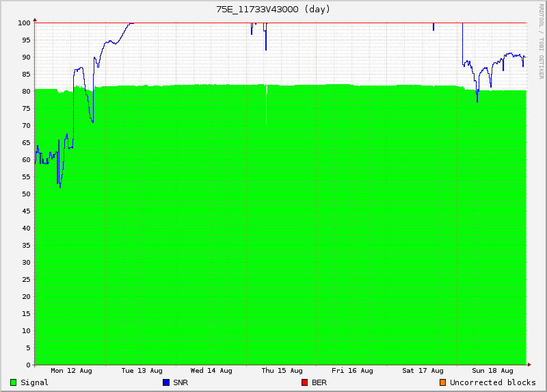Image resolution: width=547 pixels, height=392 pixels.
Task: Click the 50 value on y-axis
Action: click(26, 194)
